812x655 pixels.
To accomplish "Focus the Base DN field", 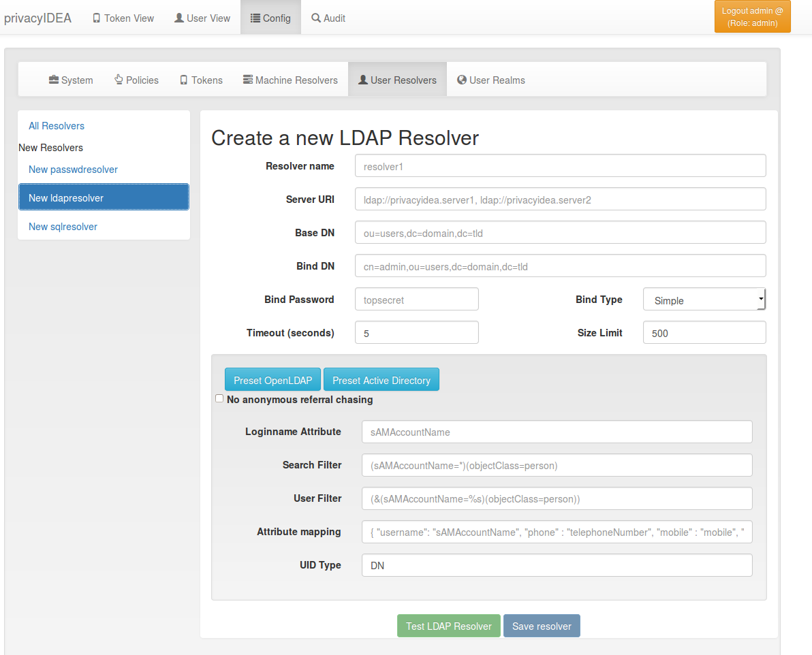I will coord(561,232).
